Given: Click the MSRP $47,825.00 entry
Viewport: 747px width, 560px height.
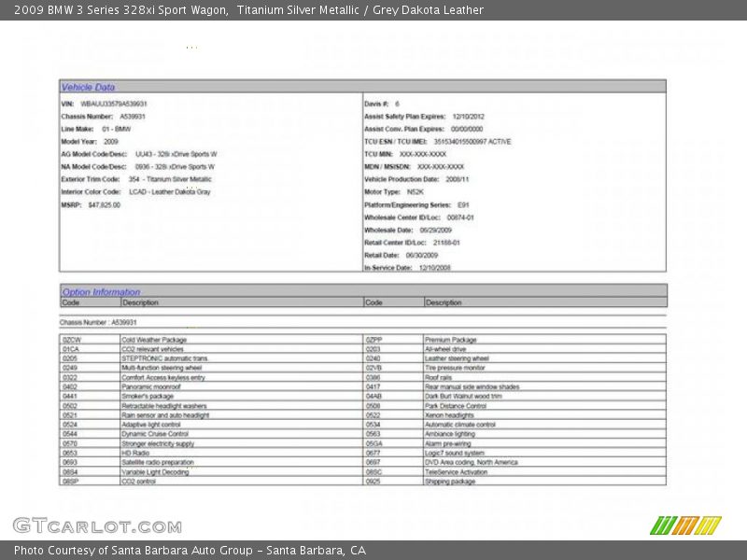Looking at the screenshot, I should pos(91,204).
